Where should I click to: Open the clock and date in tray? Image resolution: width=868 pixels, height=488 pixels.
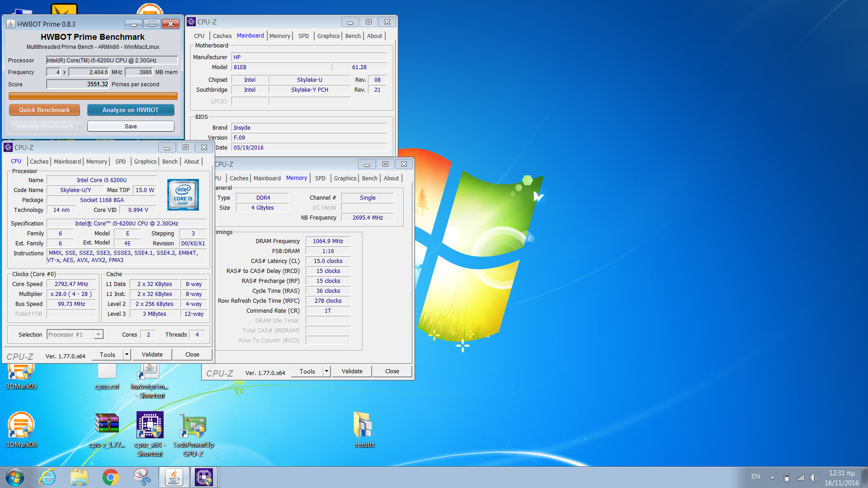pos(841,478)
